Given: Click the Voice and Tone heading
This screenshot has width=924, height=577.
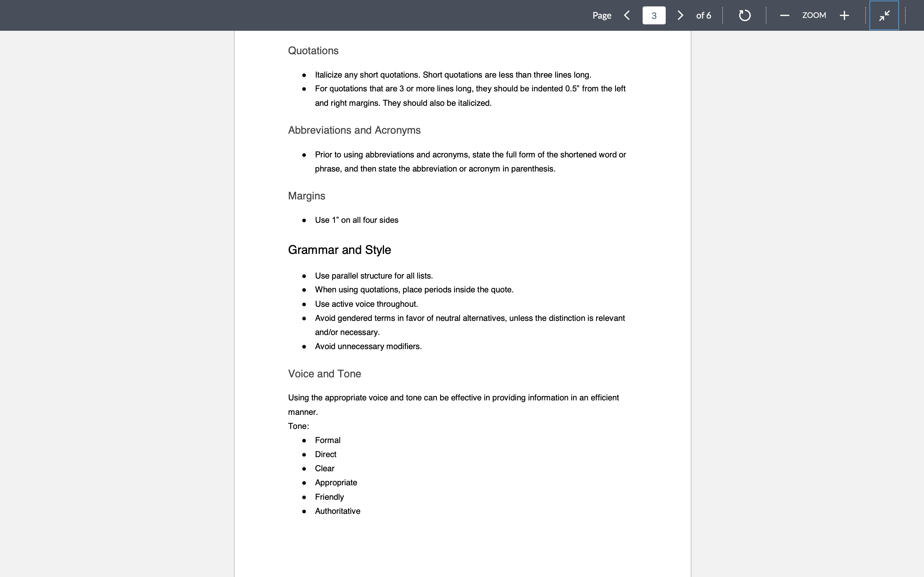Looking at the screenshot, I should pyautogui.click(x=324, y=373).
